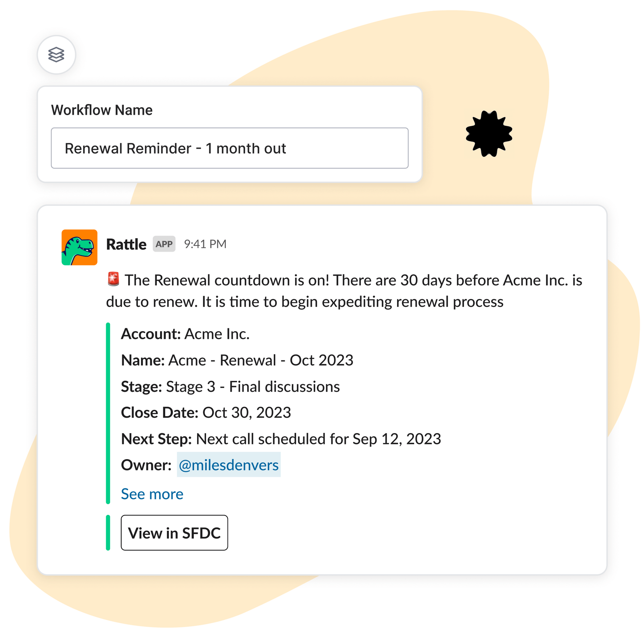644x644 pixels.
Task: Click the APP badge next to Rattle
Action: coord(164,244)
